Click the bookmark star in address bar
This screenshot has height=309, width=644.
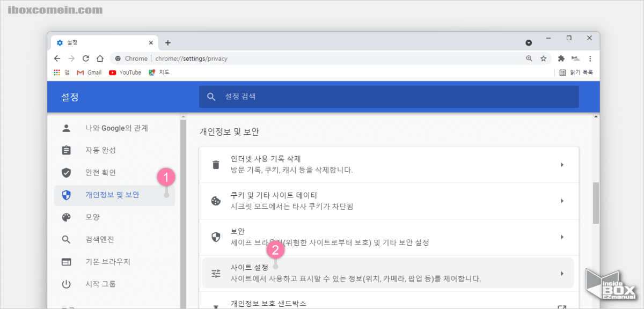point(543,59)
